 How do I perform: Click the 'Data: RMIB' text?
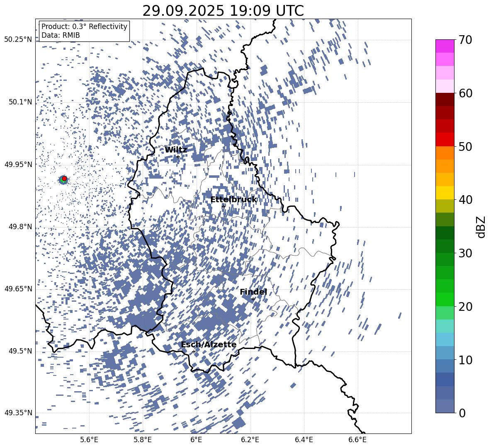coord(61,35)
